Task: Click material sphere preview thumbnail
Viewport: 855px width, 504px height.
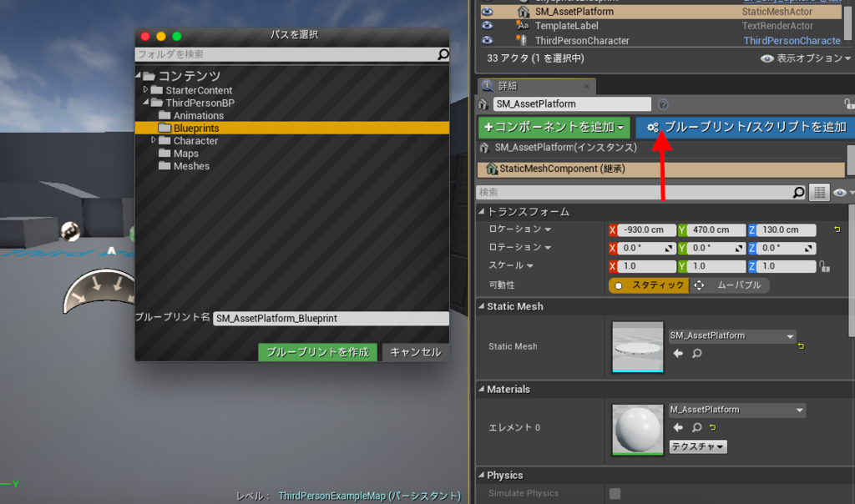Action: coord(637,430)
